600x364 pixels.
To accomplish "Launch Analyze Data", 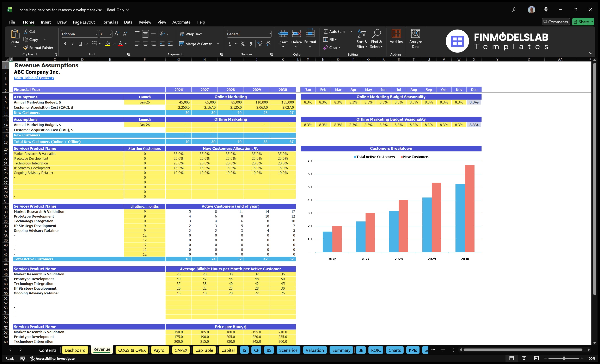I will tap(416, 39).
